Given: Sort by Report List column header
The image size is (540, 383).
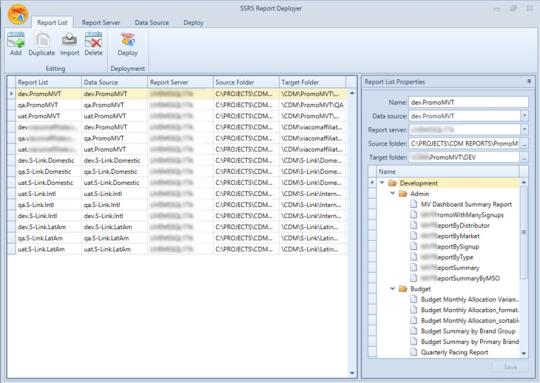Looking at the screenshot, I should 49,82.
